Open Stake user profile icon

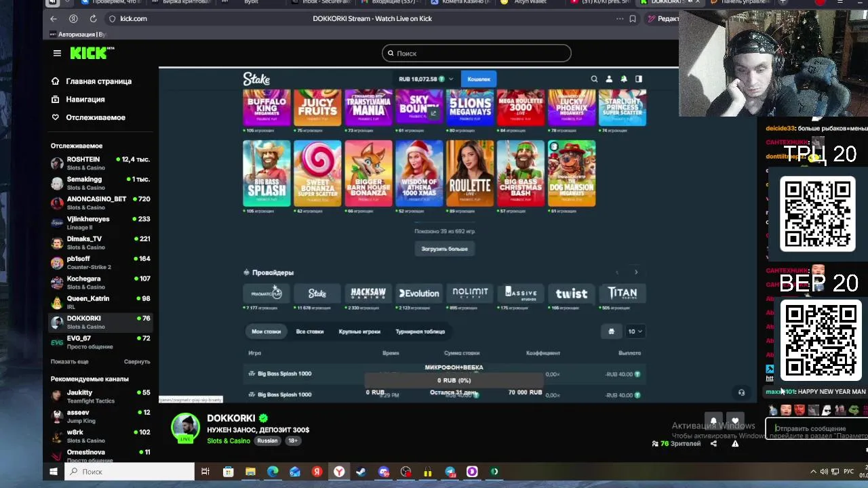(x=609, y=79)
